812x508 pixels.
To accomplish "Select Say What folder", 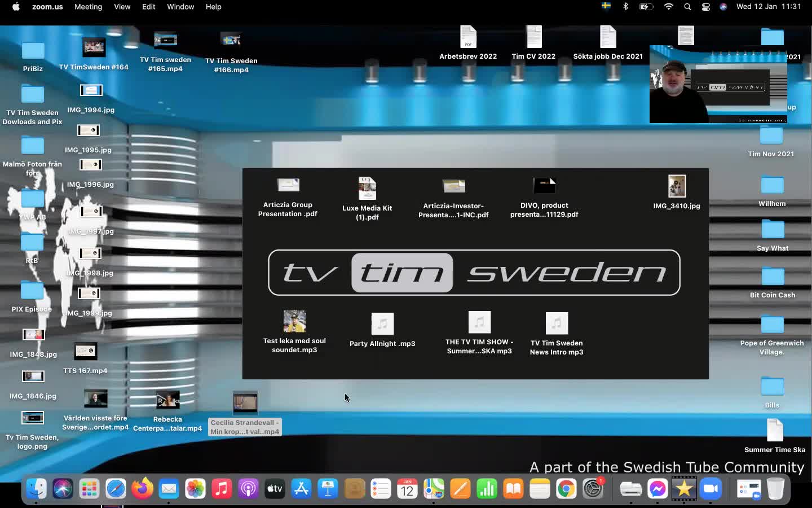I will [x=773, y=236].
